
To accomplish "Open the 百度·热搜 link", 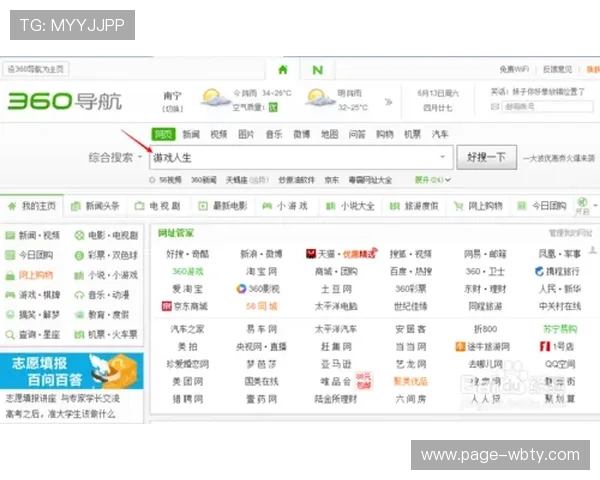I will 411,271.
